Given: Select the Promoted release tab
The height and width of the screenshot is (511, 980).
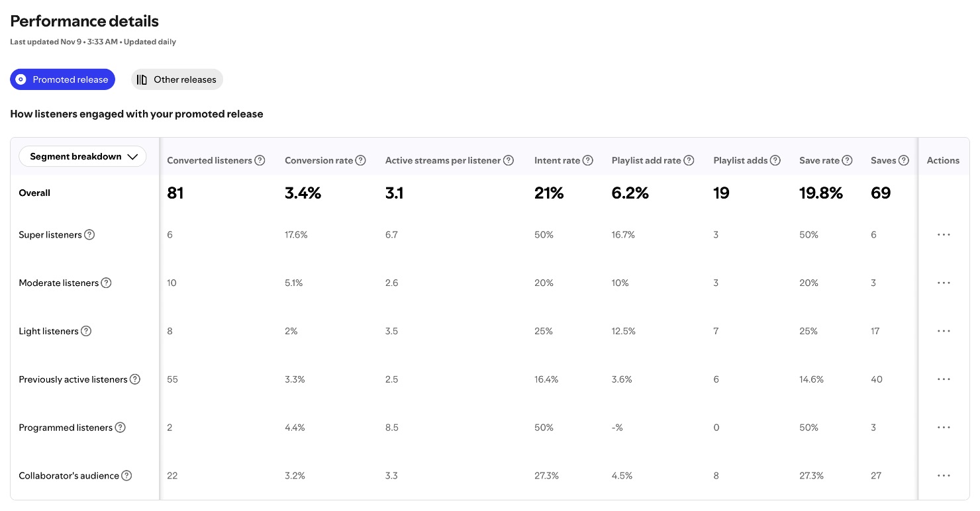Looking at the screenshot, I should point(63,79).
